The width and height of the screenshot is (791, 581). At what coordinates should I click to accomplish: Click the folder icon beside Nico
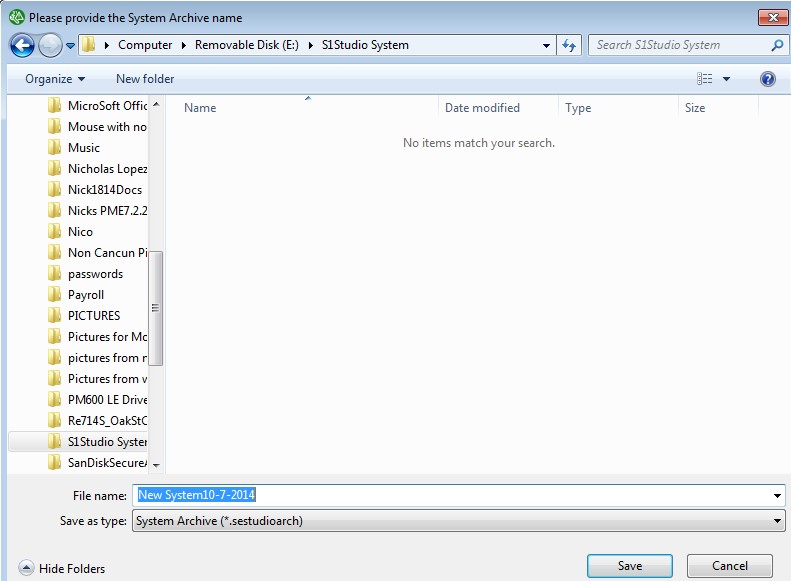(54, 231)
